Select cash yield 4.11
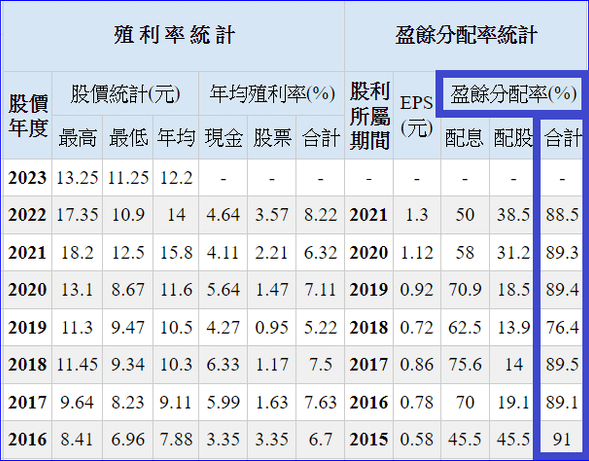 point(223,252)
